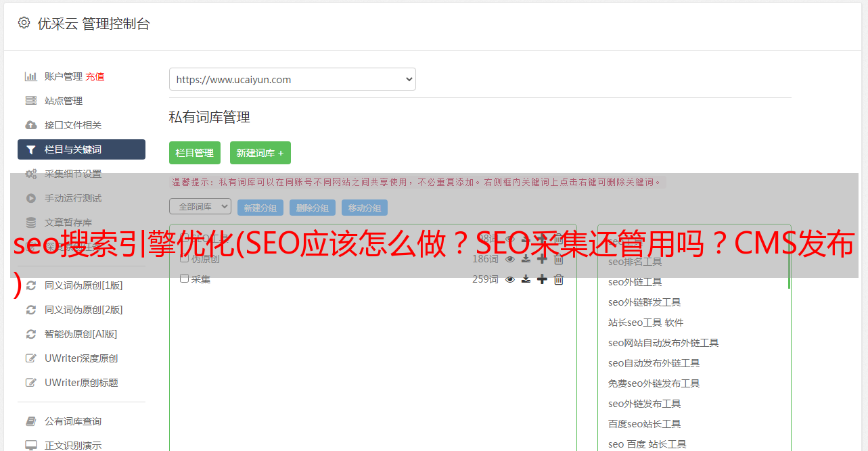
Task: Open the 全部词库 group dropdown
Action: 200,207
